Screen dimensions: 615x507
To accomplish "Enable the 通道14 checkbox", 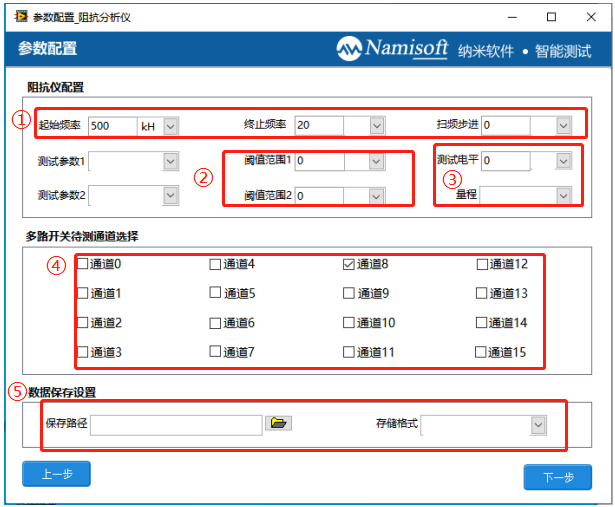I will click(x=481, y=322).
